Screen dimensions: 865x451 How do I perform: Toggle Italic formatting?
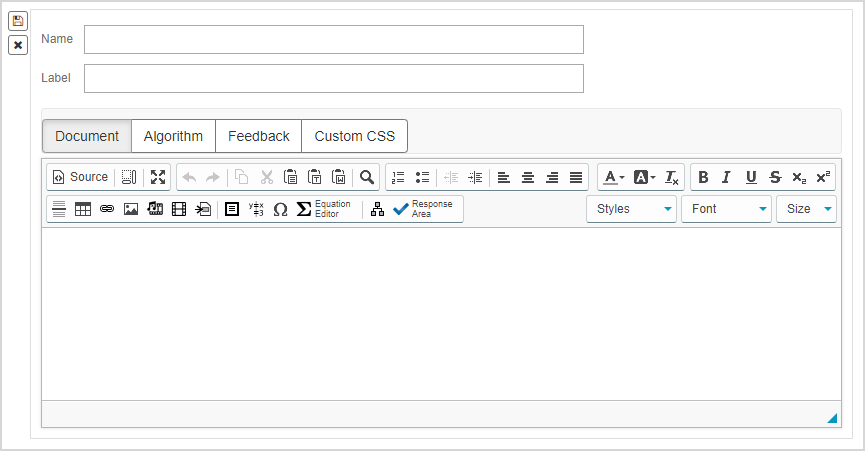point(726,177)
